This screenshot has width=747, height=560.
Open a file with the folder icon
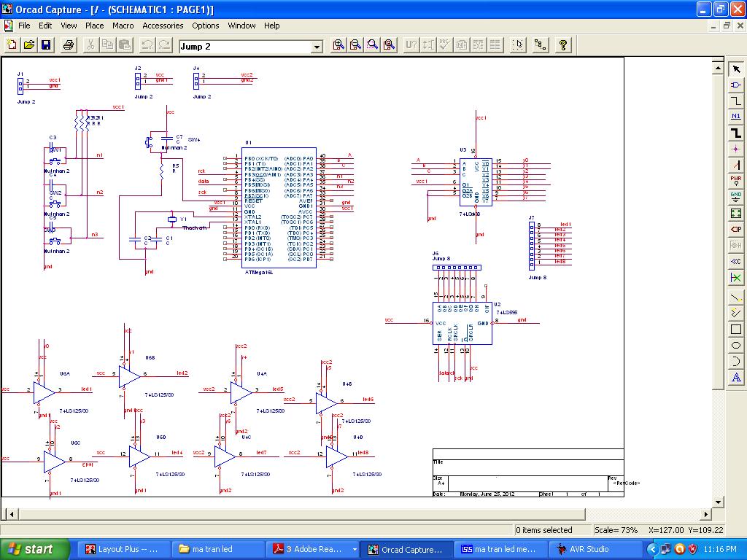[x=29, y=45]
